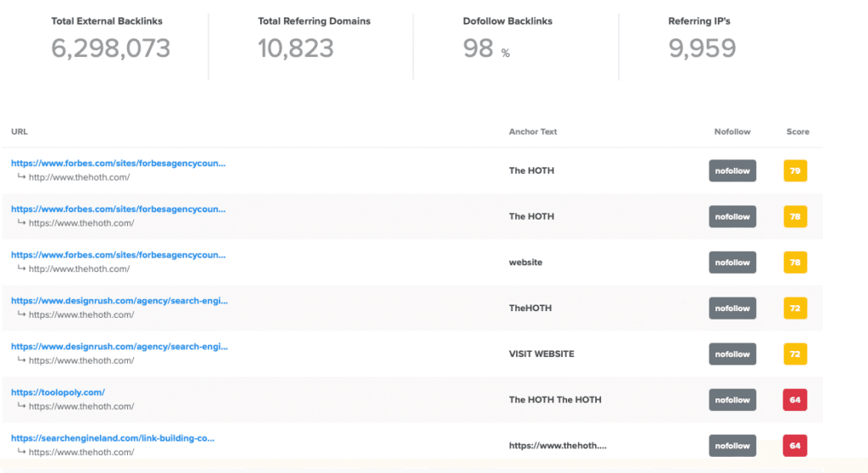The height and width of the screenshot is (473, 868).
Task: Click the nofollow badge in toolopoly.com row
Action: (732, 399)
